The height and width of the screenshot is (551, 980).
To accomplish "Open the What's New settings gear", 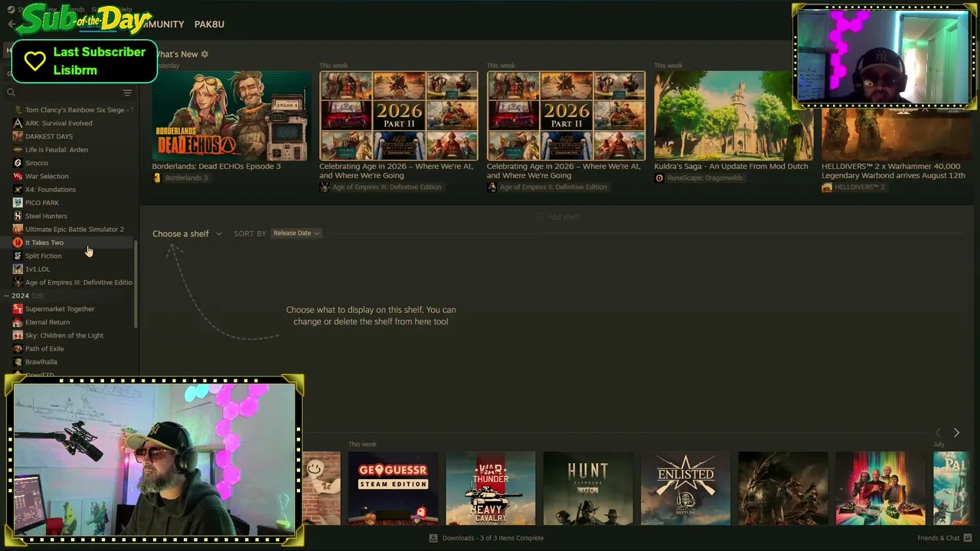I will click(204, 54).
